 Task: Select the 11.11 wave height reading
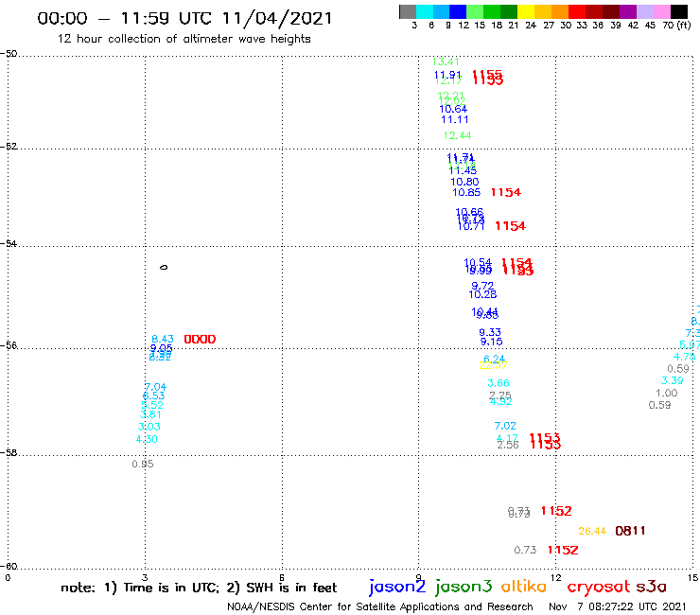coord(454,119)
